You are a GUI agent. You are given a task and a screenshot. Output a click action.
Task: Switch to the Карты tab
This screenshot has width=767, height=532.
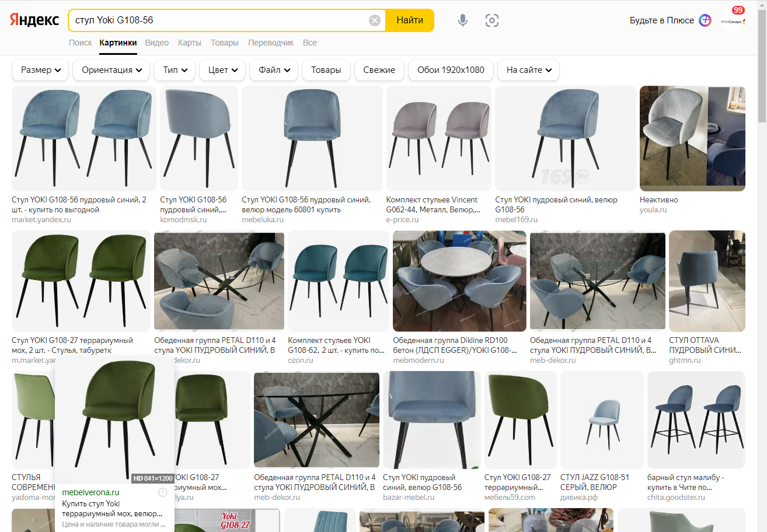pyautogui.click(x=190, y=43)
